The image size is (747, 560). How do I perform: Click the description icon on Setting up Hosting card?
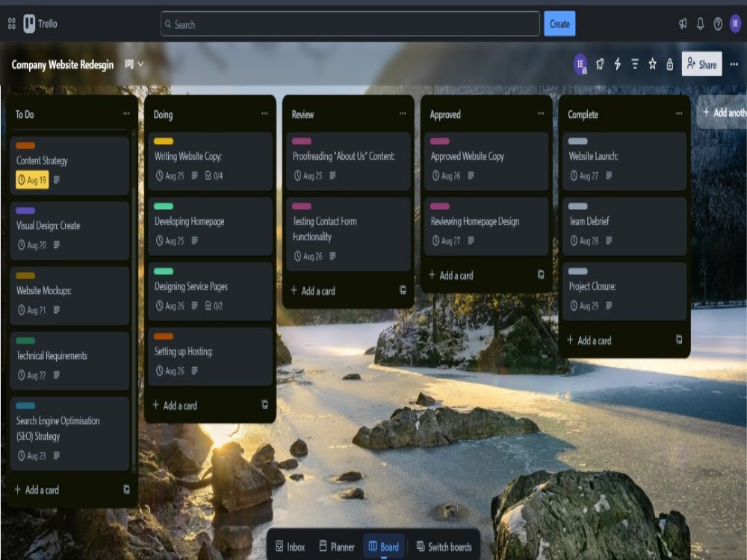click(x=194, y=370)
